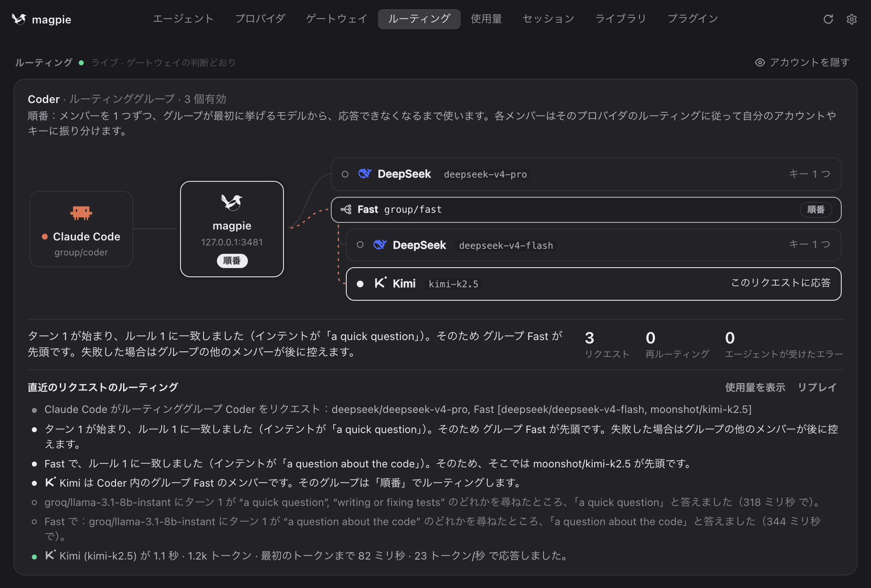871x588 pixels.
Task: Select the Claude Code agent node card
Action: tap(81, 229)
